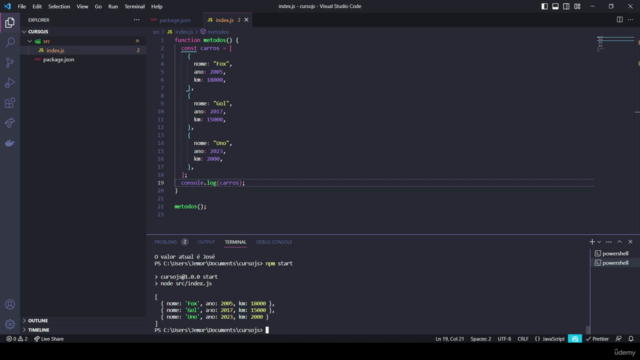Viewport: 640px width, 360px height.
Task: Open the Manage gear icon
Action: coord(10,324)
